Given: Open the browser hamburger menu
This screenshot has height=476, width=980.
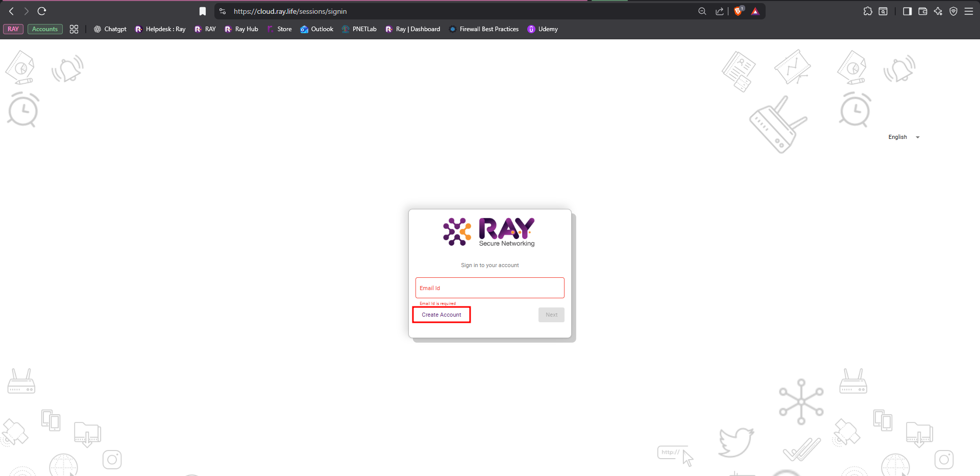Looking at the screenshot, I should point(969,11).
